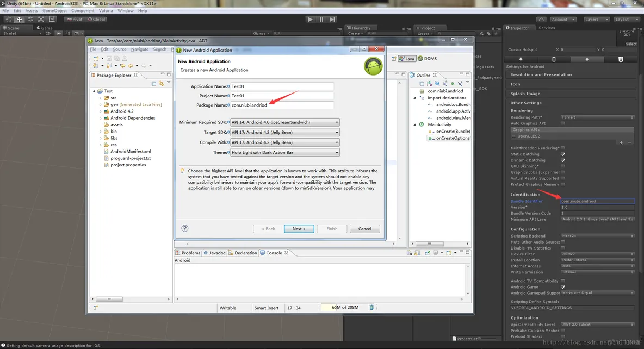Toggle Auto Graphics API checkbox
The image size is (644, 349).
[x=562, y=123]
